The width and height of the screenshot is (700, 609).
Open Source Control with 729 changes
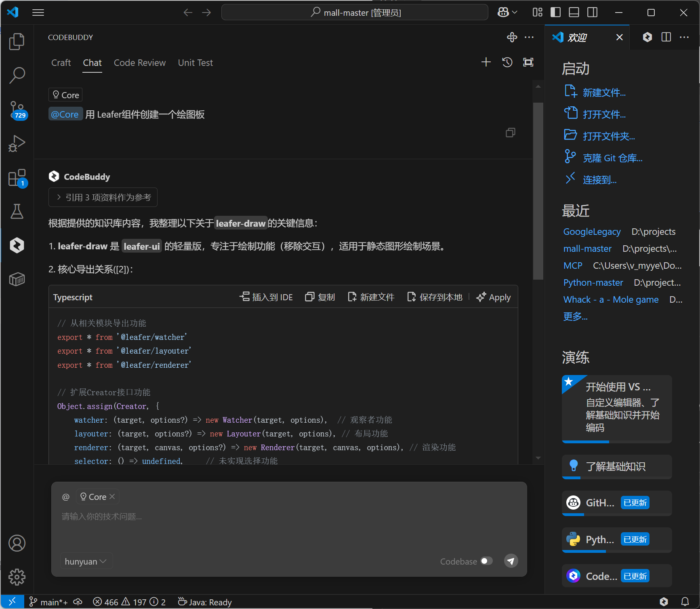click(17, 110)
